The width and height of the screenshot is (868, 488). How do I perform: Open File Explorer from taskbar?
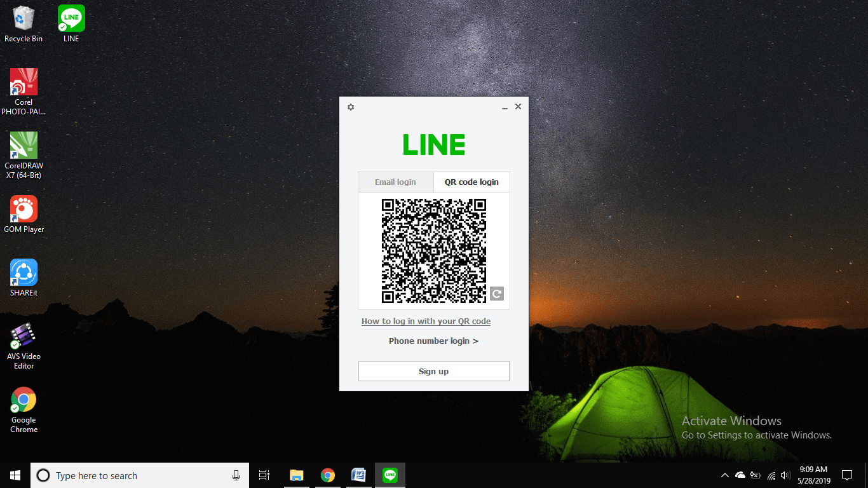pos(296,475)
